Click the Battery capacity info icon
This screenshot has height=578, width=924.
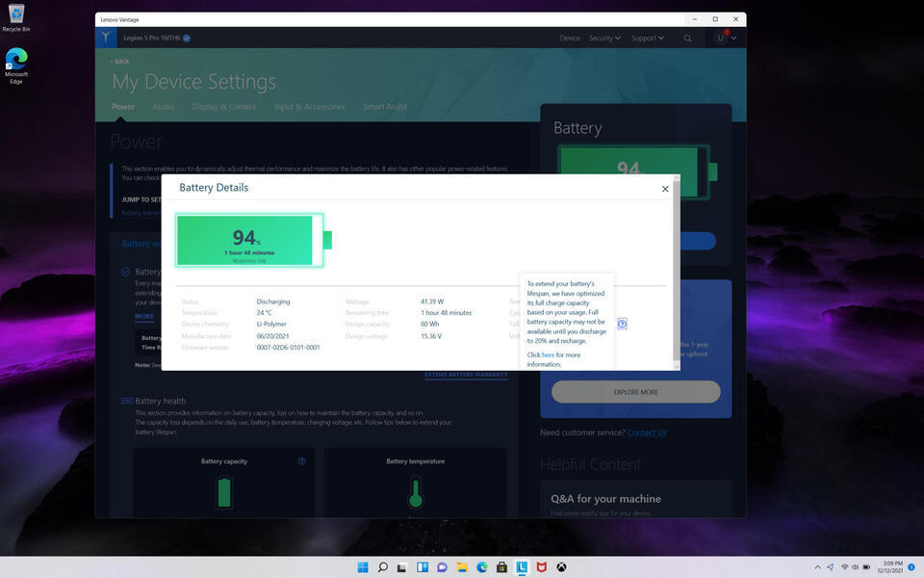coord(301,461)
